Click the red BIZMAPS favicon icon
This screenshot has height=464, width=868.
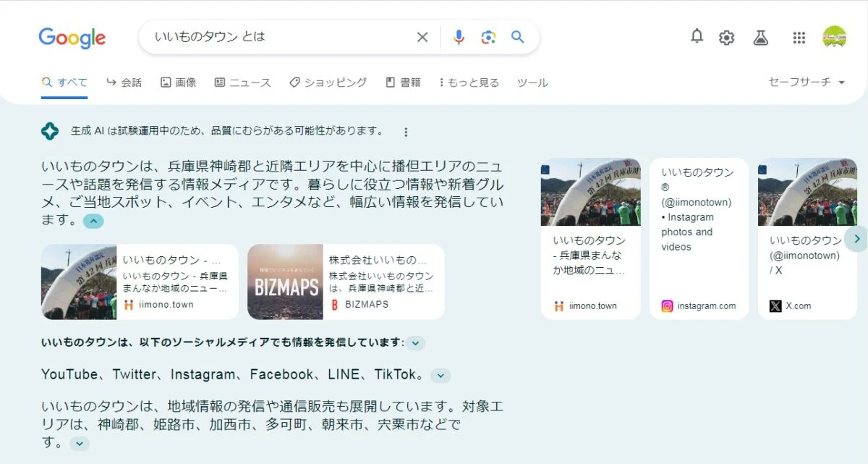(x=335, y=305)
